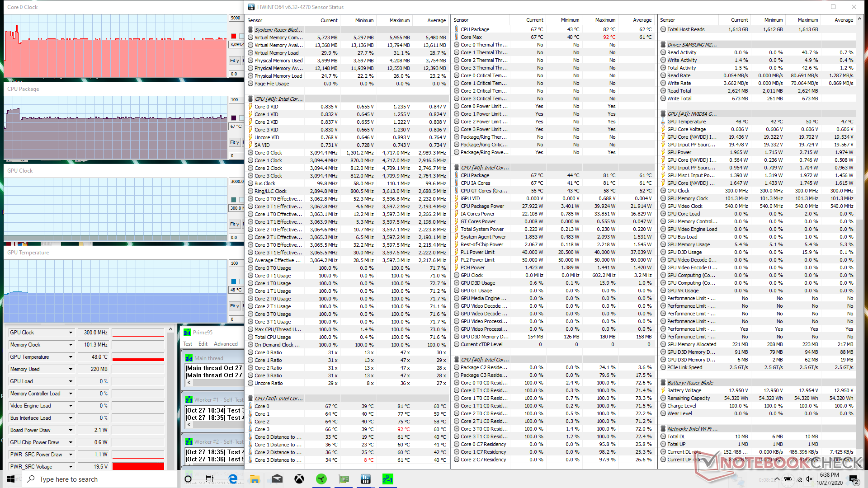Click the GPU-Z sensor list scroll-up arrow
The image size is (868, 488).
pos(170,329)
